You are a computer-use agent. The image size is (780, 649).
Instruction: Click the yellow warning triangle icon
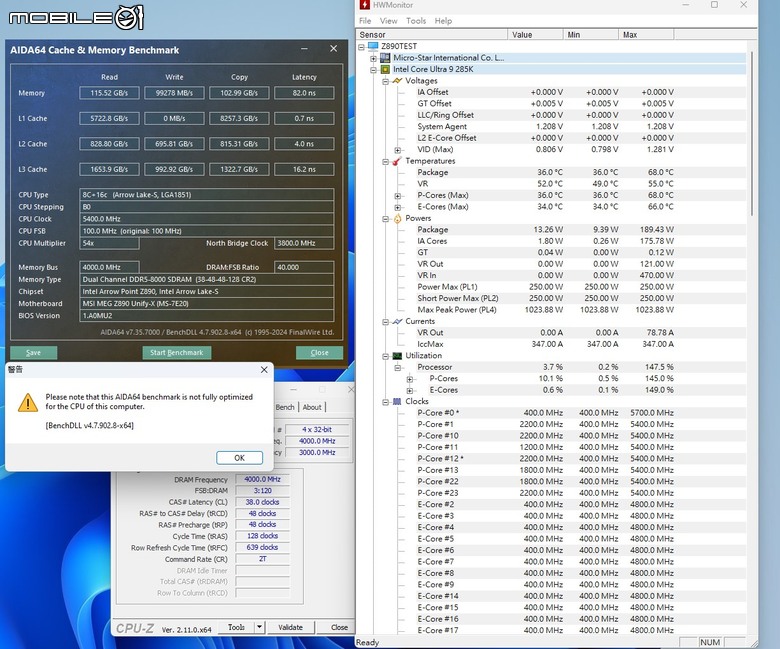[x=28, y=403]
